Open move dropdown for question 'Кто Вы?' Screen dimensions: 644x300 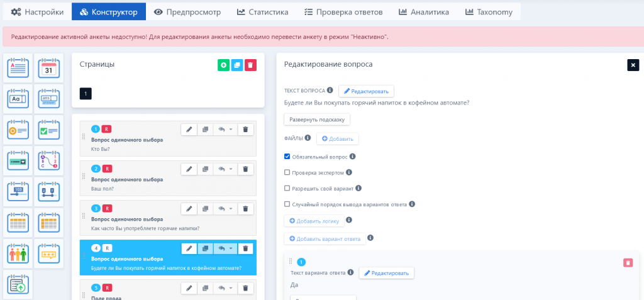[226, 130]
